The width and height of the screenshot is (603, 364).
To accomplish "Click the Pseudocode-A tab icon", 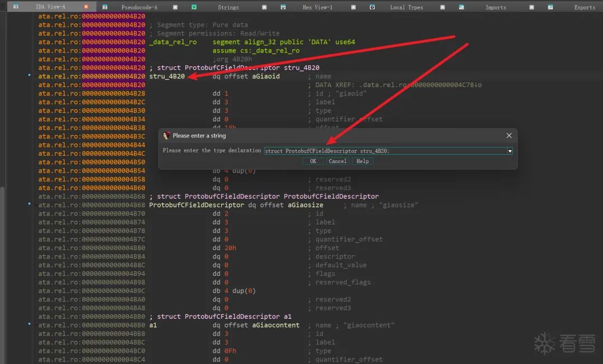I will (104, 7).
